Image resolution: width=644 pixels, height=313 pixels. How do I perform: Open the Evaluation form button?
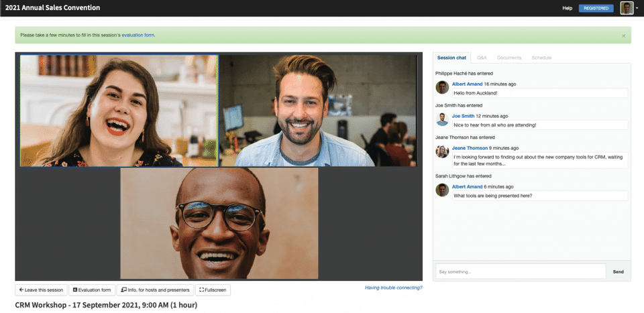(92, 290)
